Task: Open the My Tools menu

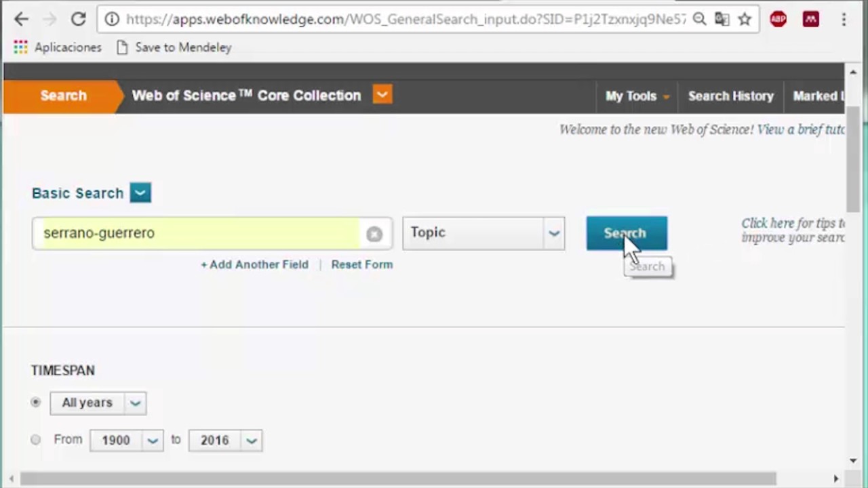Action: pos(637,96)
